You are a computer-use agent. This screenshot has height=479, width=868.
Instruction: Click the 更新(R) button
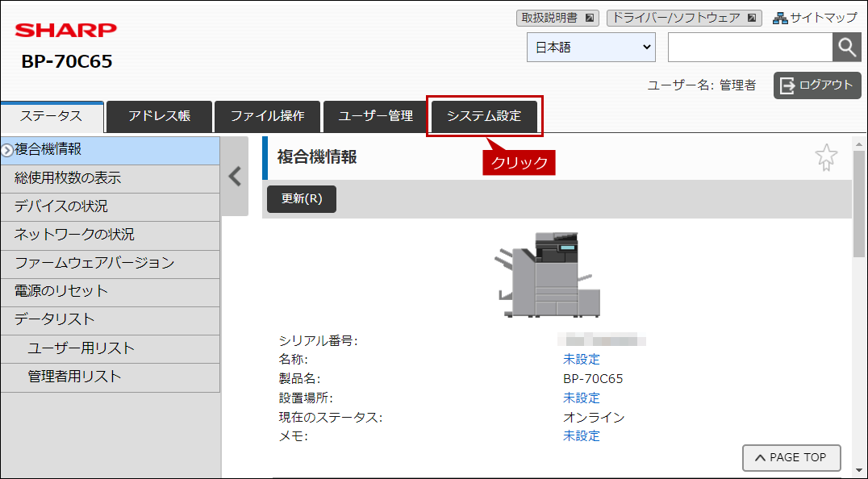point(302,198)
